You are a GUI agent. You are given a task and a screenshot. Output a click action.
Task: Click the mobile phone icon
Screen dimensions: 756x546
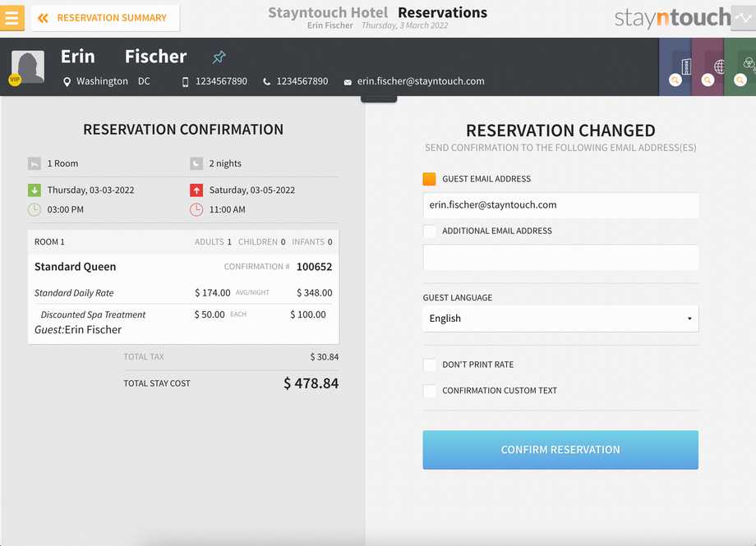tap(185, 82)
